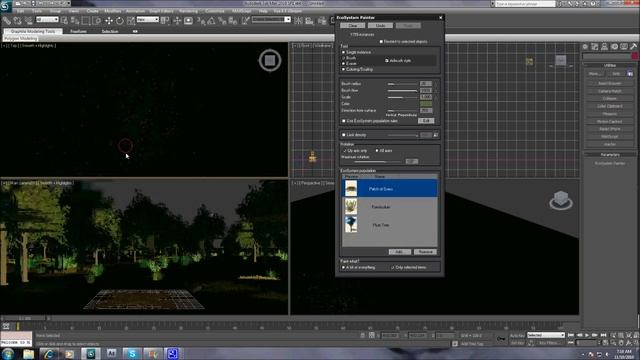Open Edit Named Selection Sets
Viewport: 640px width, 360px height.
(245, 20)
